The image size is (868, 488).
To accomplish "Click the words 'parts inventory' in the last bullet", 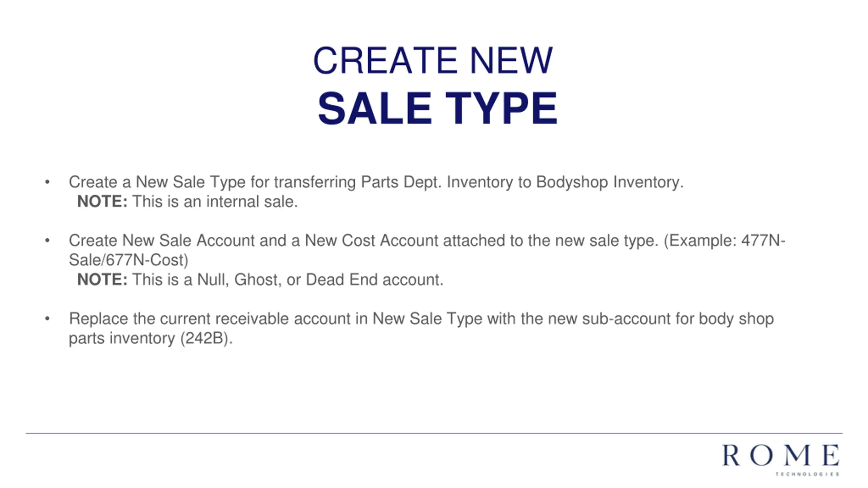I will point(122,339).
